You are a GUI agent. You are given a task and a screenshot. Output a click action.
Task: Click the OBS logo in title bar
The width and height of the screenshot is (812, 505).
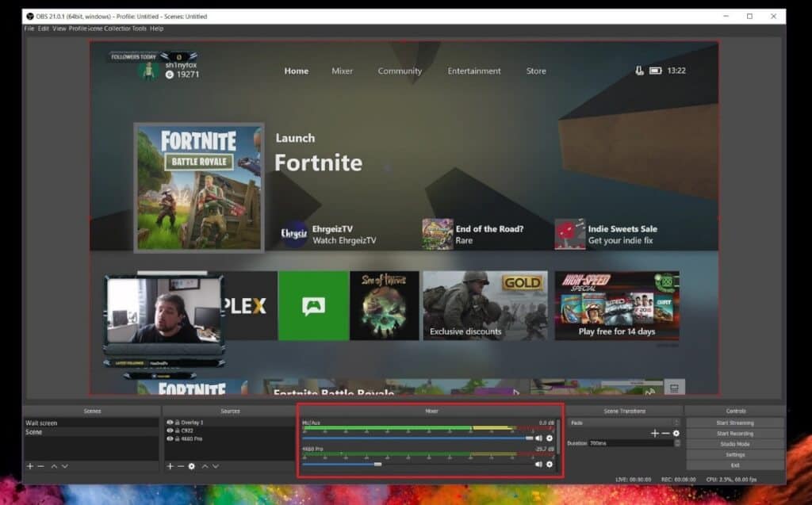[30, 17]
